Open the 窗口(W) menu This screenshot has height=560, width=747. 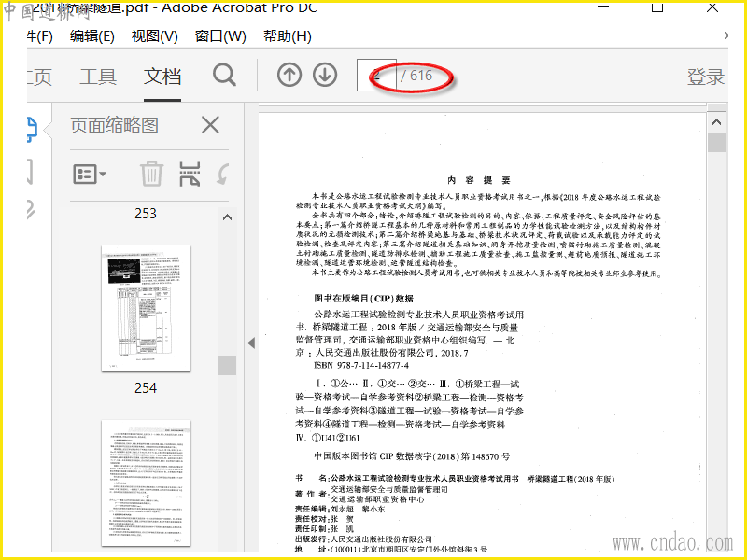click(220, 36)
